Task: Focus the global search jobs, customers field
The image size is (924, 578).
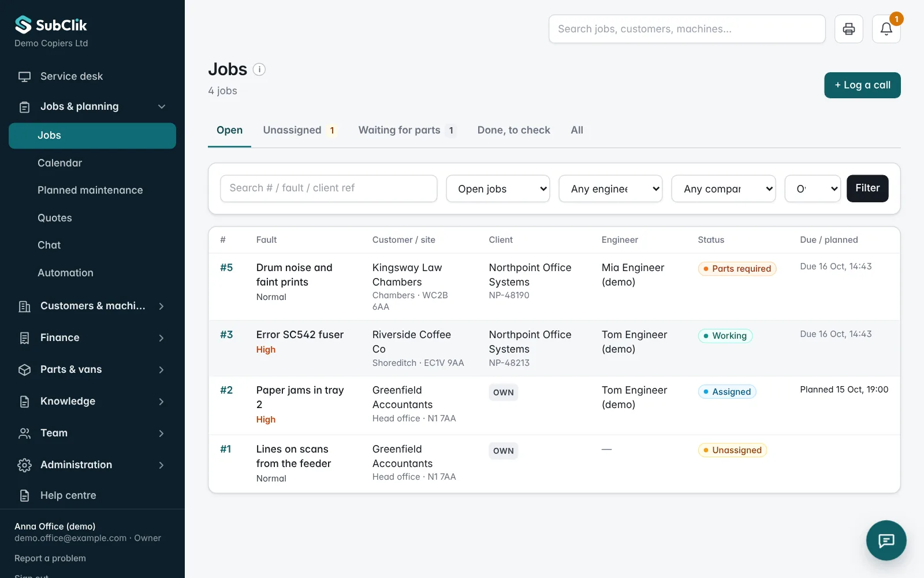Action: pos(687,29)
